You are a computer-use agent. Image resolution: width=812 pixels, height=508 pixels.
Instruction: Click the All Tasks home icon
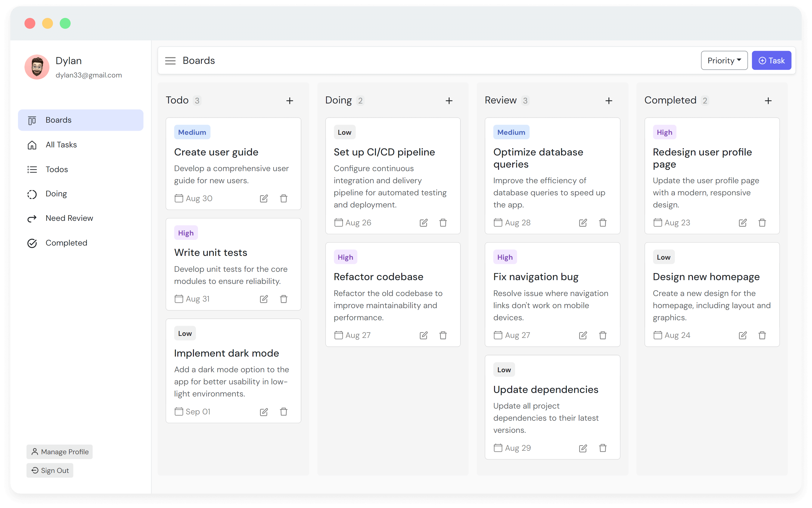32,145
